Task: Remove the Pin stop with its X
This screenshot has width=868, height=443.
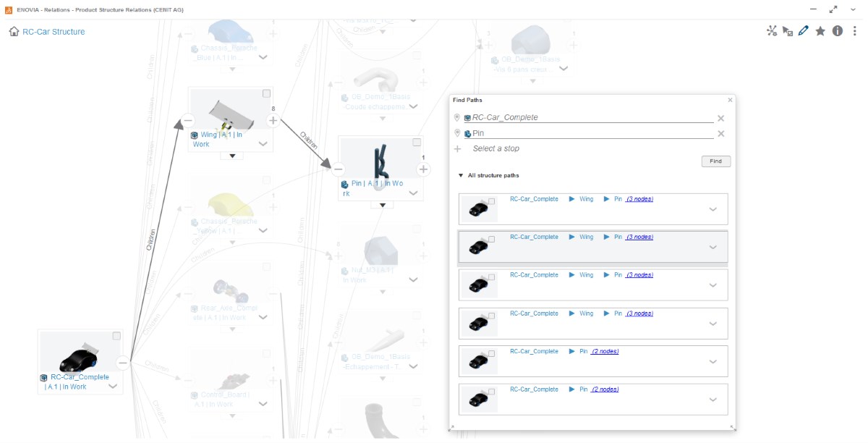Action: (x=720, y=134)
